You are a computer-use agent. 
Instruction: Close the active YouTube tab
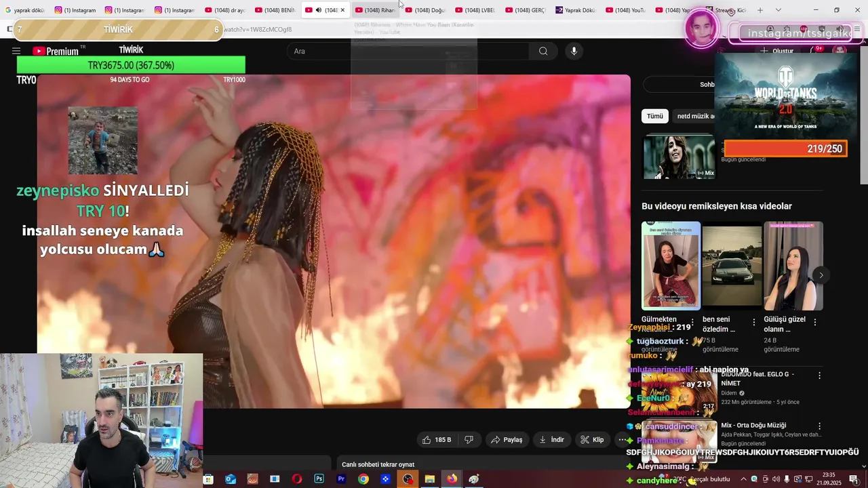tap(342, 10)
